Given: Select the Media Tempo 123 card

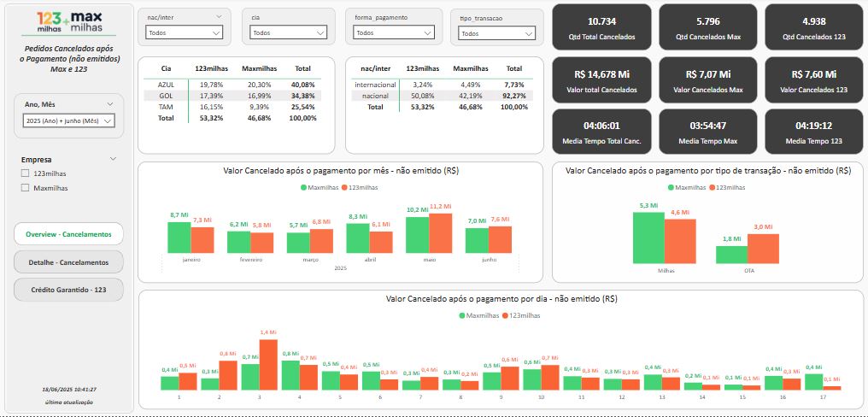Looking at the screenshot, I should pos(814,132).
